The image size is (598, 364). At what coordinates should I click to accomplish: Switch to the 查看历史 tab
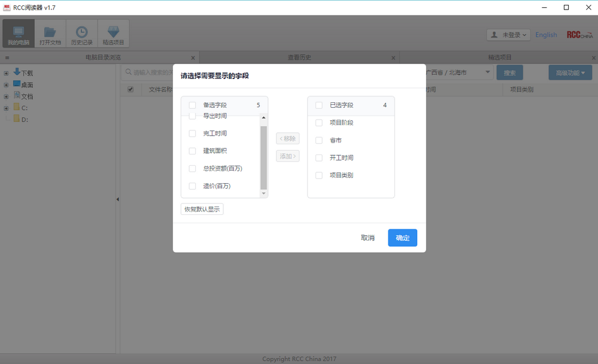point(299,57)
